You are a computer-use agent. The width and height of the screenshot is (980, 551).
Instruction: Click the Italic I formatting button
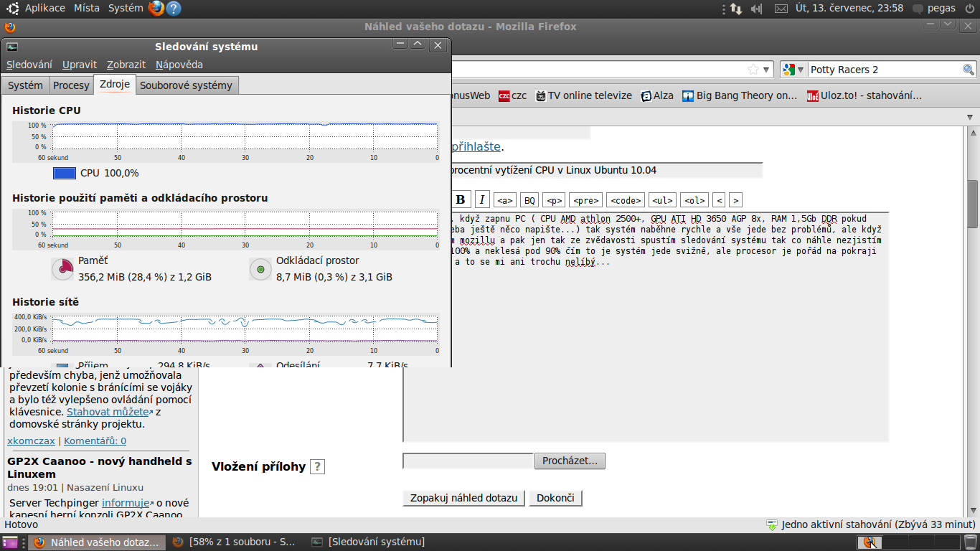pos(482,199)
